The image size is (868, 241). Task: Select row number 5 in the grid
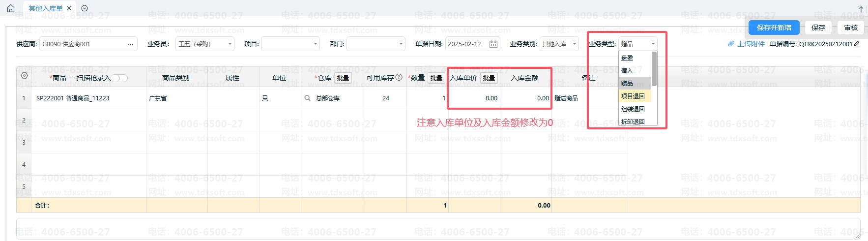[24, 186]
